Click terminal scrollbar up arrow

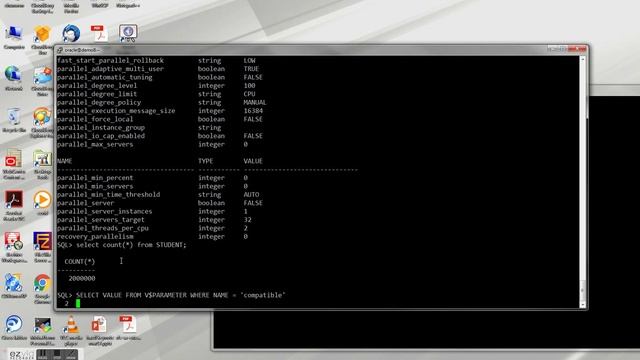pyautogui.click(x=583, y=60)
